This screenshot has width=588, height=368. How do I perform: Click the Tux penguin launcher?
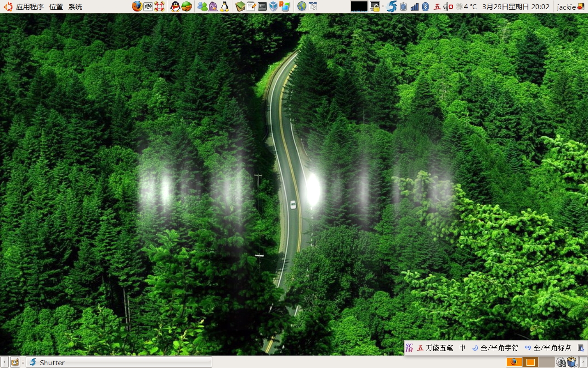coord(224,6)
